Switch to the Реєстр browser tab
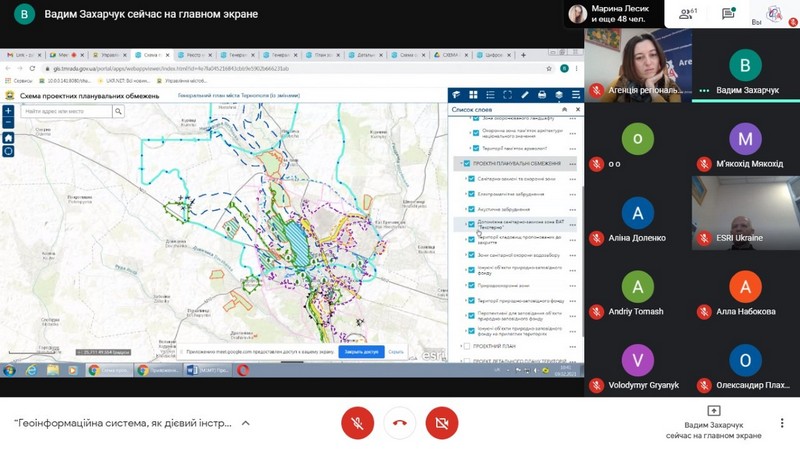The image size is (800, 449). click(x=193, y=55)
